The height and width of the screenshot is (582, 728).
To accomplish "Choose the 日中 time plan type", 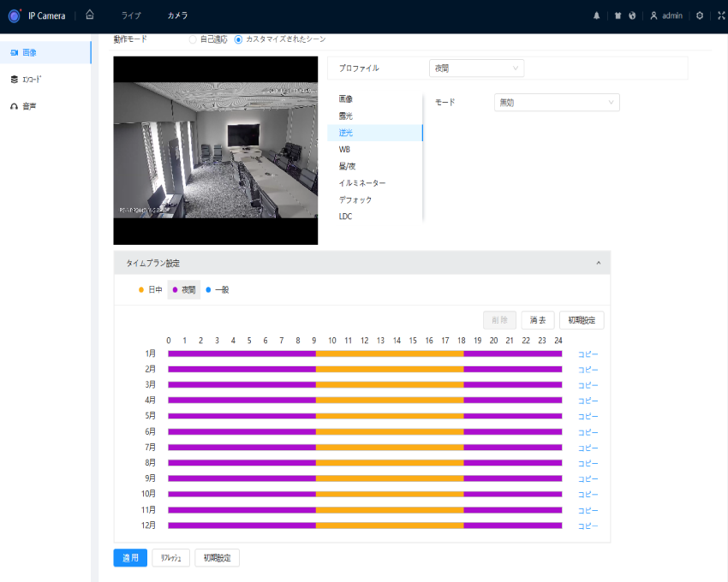I will [150, 290].
